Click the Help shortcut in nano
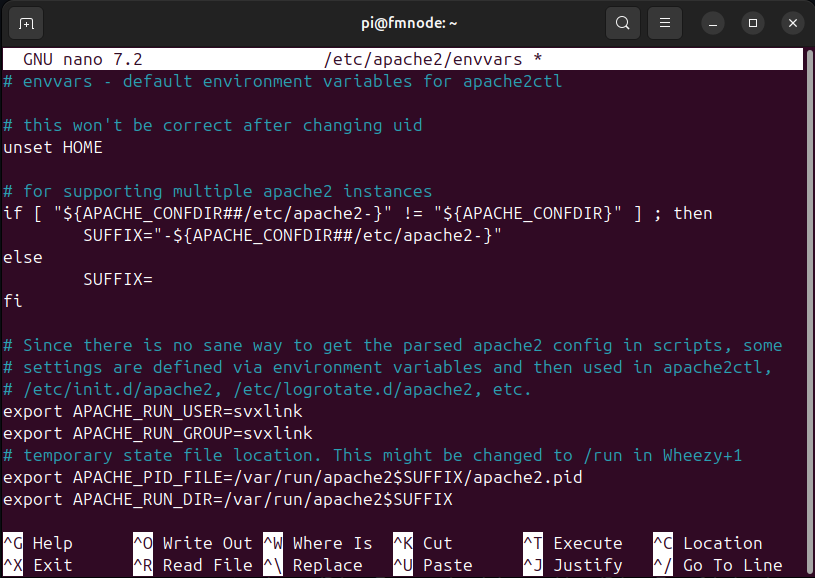Viewport: 815px width, 578px height. click(x=52, y=543)
